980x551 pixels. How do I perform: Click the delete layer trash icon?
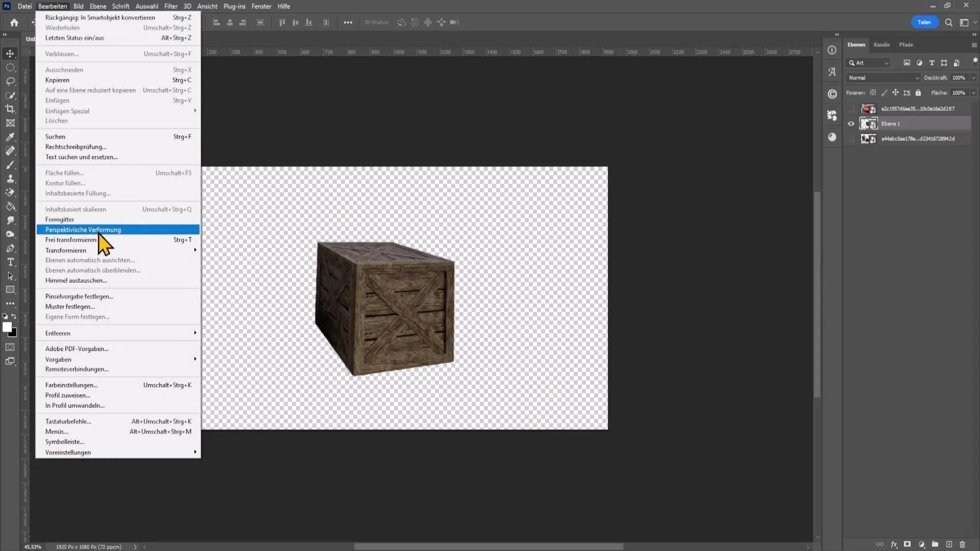coord(962,544)
